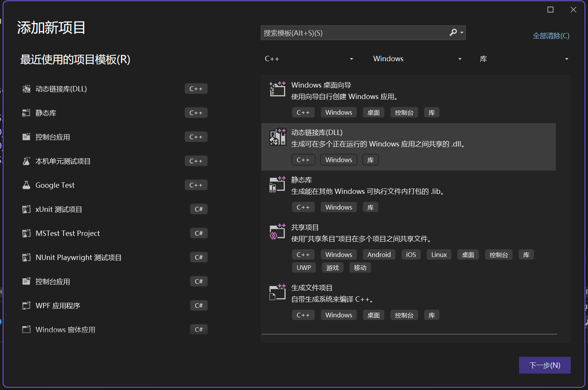Click the NUnit Playwright 测试项目 icon

[x=26, y=257]
